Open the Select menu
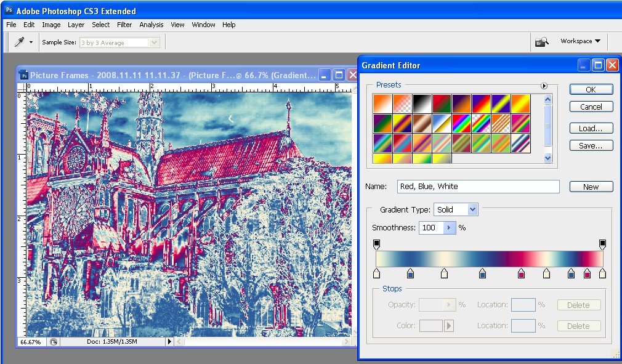The width and height of the screenshot is (622, 364). pos(101,25)
